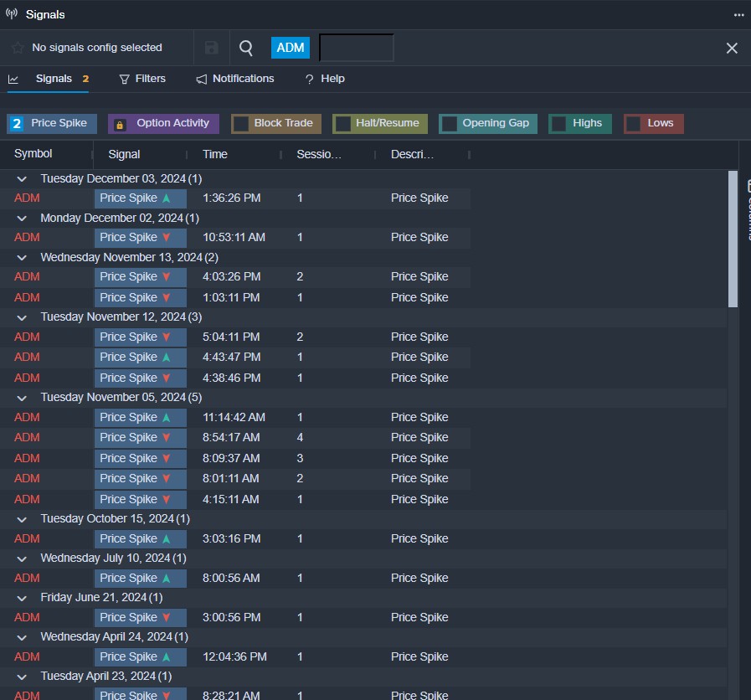This screenshot has width=751, height=700.
Task: Click the vertical scrollbar thumb
Action: pos(733,239)
